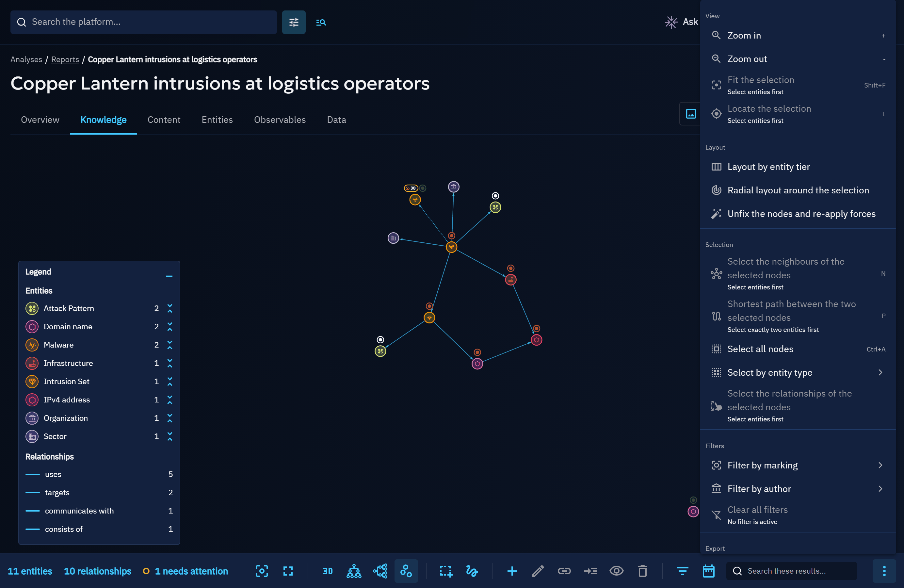
Task: Click the Ask AI sparkle icon
Action: coord(671,22)
